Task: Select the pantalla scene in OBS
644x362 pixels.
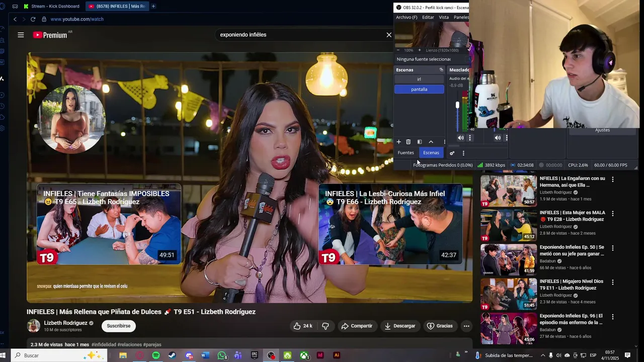Action: tap(419, 89)
